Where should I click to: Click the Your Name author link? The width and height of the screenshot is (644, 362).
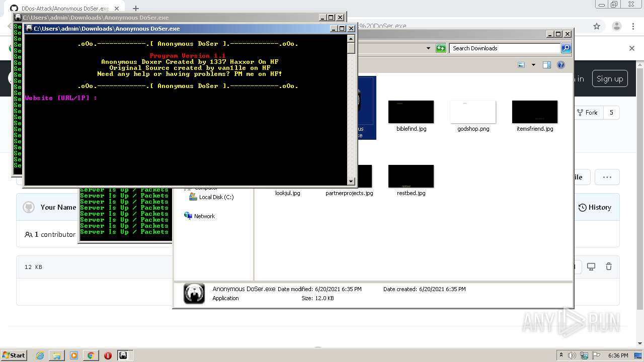tap(58, 207)
